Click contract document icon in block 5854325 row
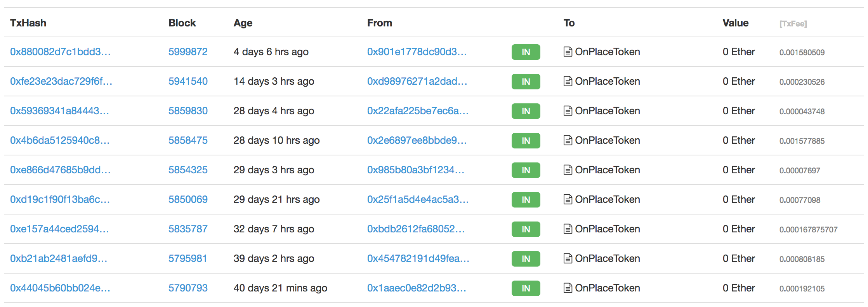This screenshot has width=868, height=307. tap(568, 170)
